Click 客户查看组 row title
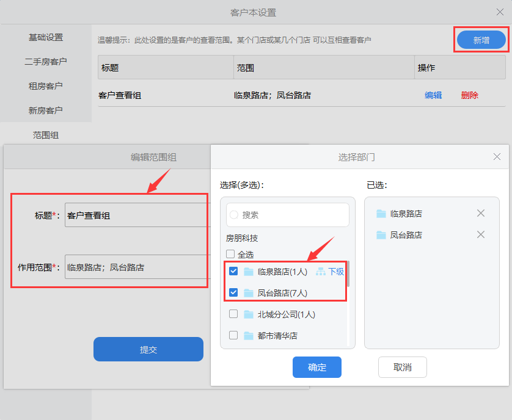Image resolution: width=512 pixels, height=420 pixels. click(x=120, y=95)
